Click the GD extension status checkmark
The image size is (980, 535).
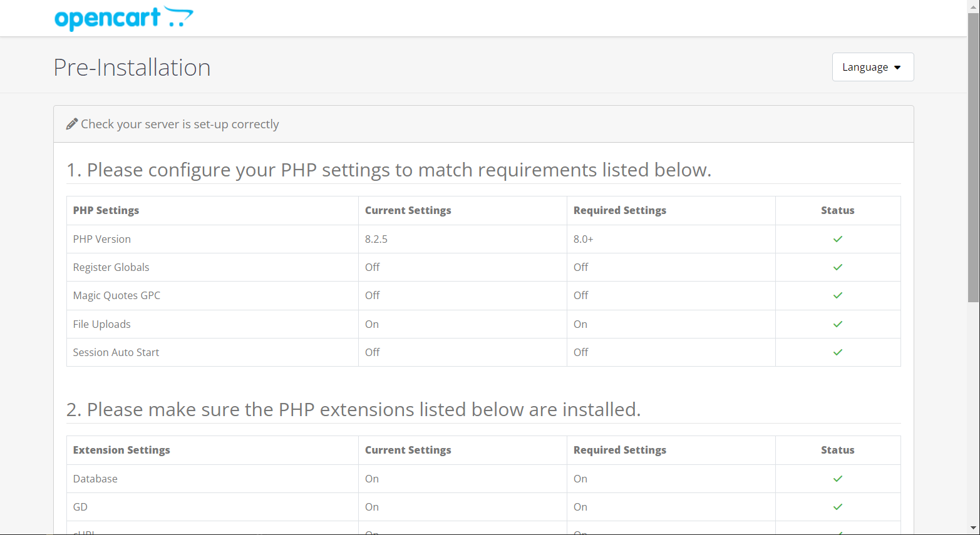point(837,507)
